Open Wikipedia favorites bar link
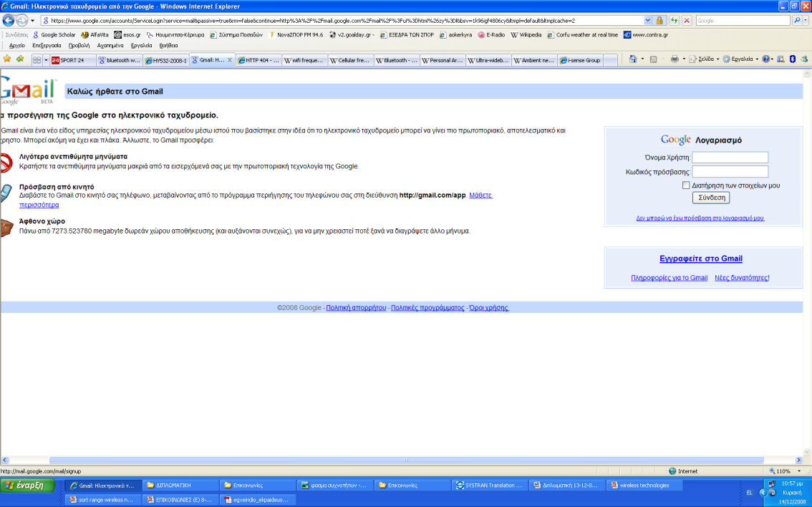 point(526,34)
